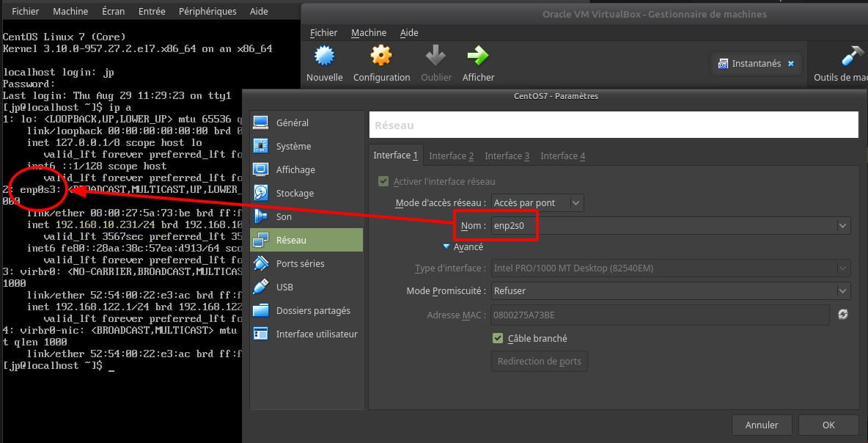
Task: Click the terminal prompt in VM console
Action: point(58,366)
